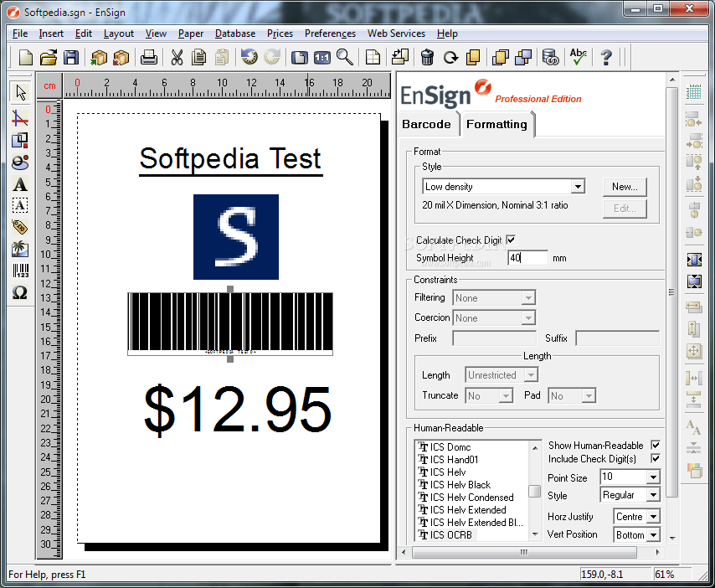Screen dimensions: 715x588
Task: Copy selection using the toolbar copy icon
Action: pyautogui.click(x=198, y=58)
